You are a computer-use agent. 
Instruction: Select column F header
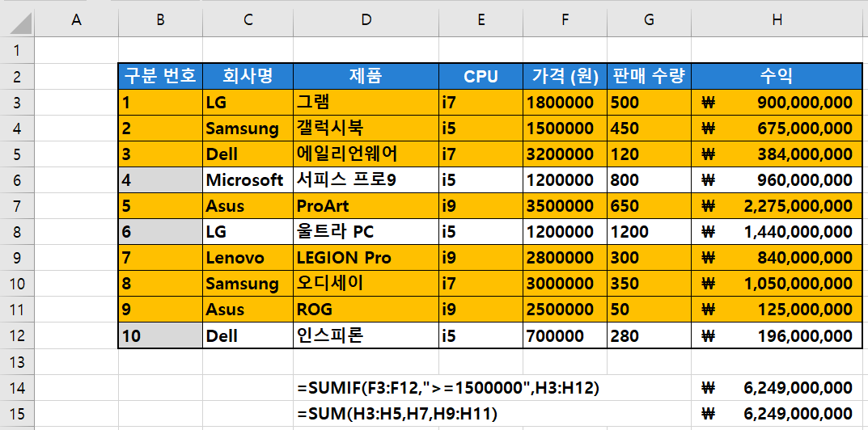(565, 20)
